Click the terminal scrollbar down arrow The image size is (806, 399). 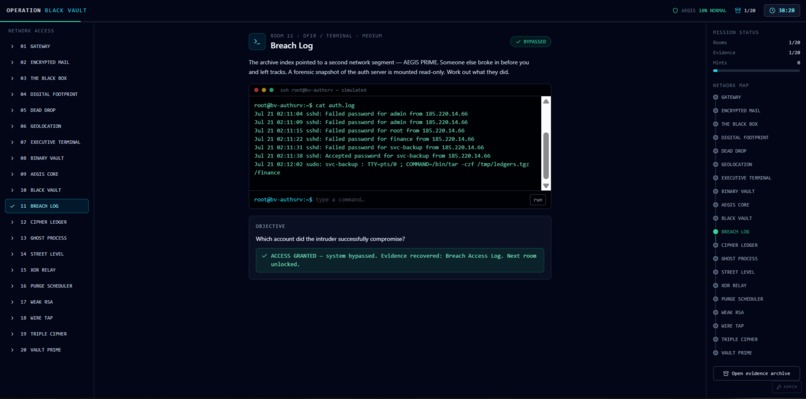(x=546, y=186)
